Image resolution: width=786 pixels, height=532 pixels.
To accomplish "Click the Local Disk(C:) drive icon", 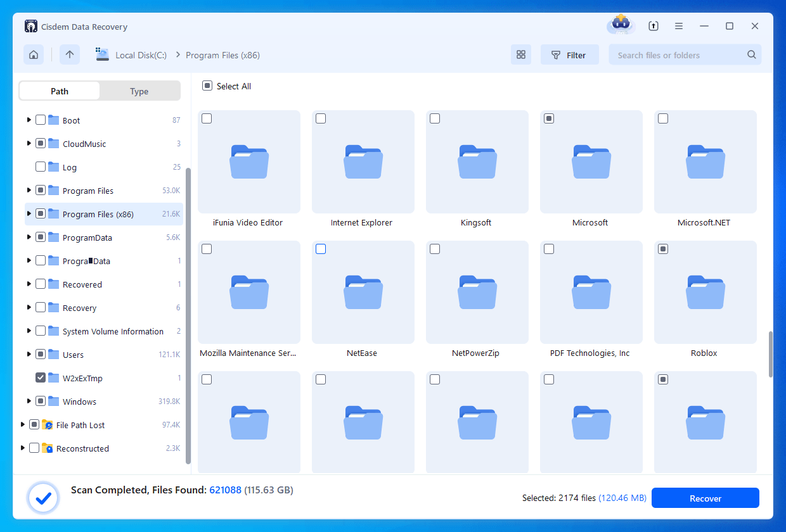I will pyautogui.click(x=102, y=54).
